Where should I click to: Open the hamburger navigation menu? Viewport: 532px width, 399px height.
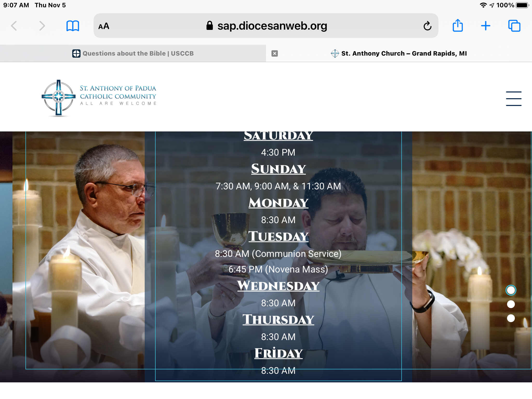click(x=514, y=99)
